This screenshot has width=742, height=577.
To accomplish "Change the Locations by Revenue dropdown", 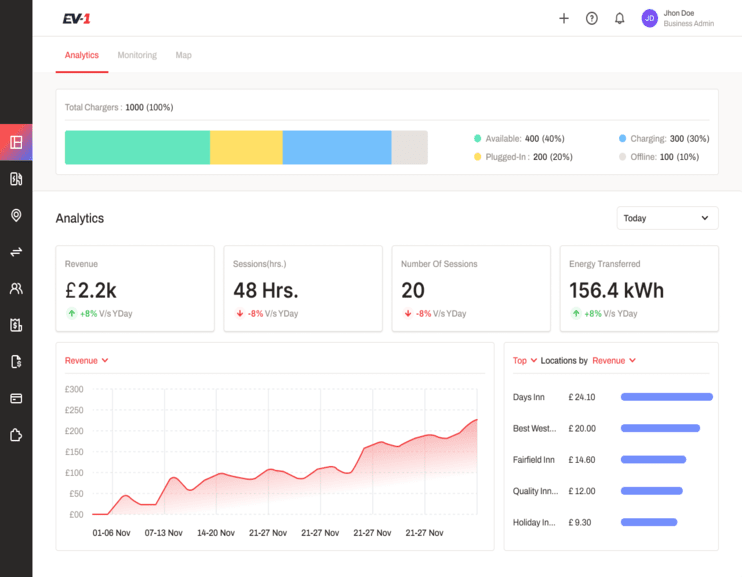I will tap(614, 361).
